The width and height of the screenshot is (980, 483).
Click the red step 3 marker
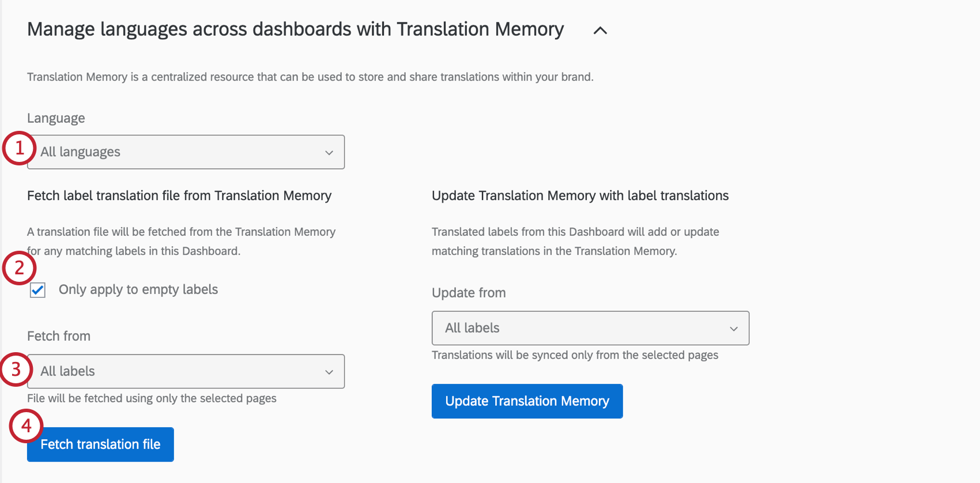point(16,369)
